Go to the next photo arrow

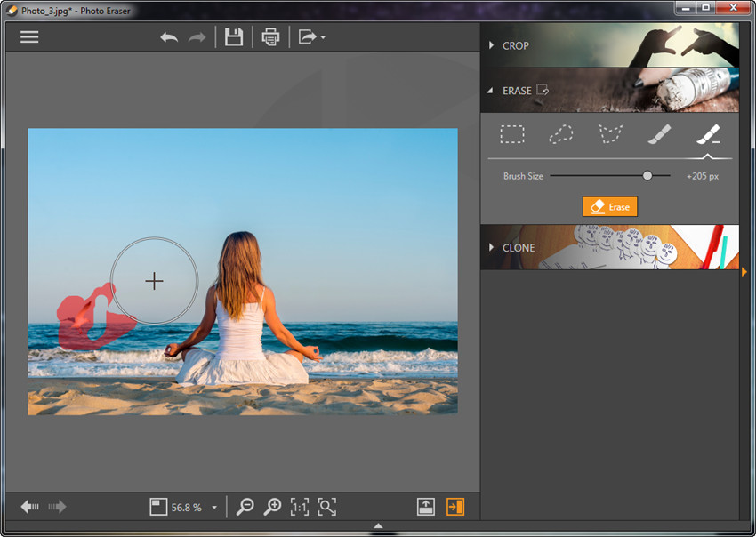click(57, 507)
